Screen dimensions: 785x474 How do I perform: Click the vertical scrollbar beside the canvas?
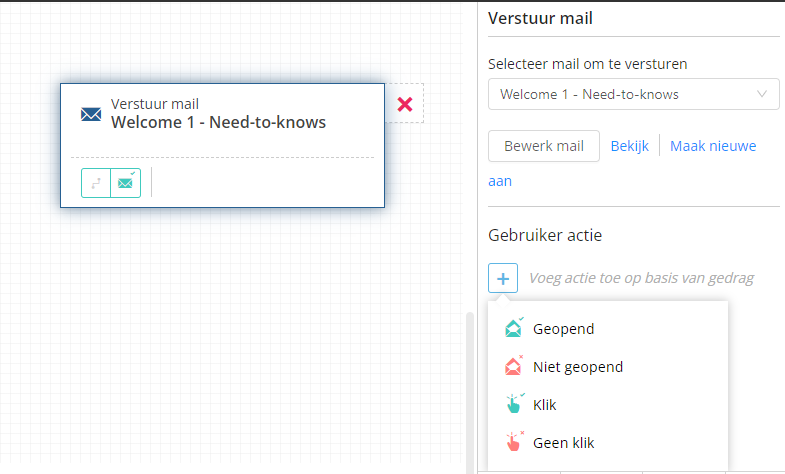coord(470,393)
